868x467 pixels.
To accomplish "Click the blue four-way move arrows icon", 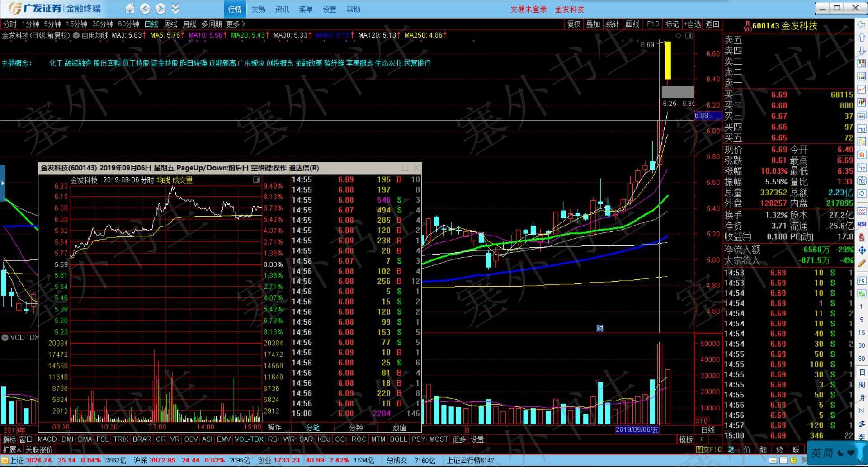I will 862,250.
